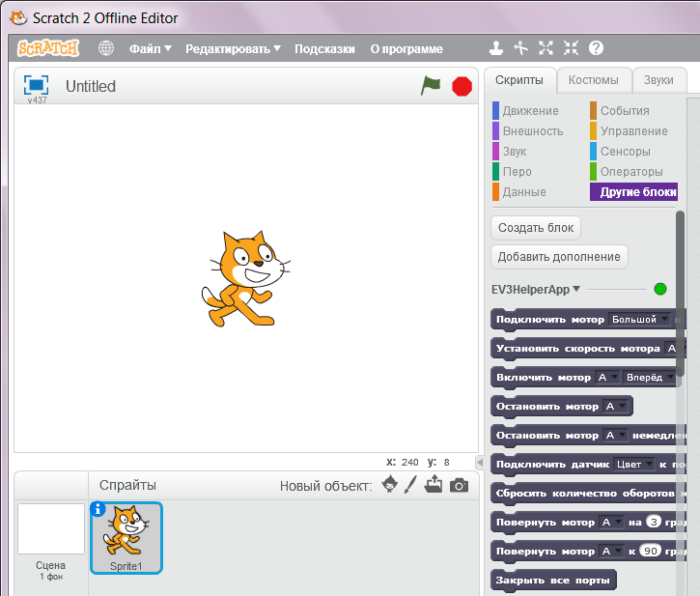
Task: Click the cat sprite on the stage
Action: click(x=245, y=278)
